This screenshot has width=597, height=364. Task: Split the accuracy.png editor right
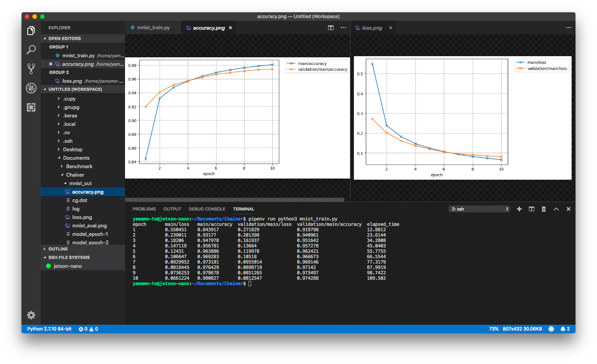(x=331, y=28)
